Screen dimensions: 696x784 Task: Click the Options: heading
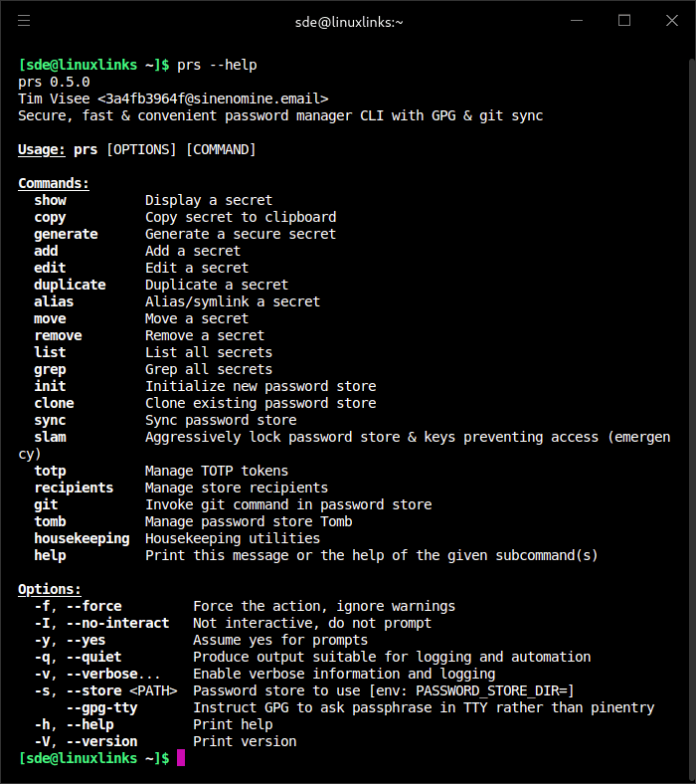[50, 589]
